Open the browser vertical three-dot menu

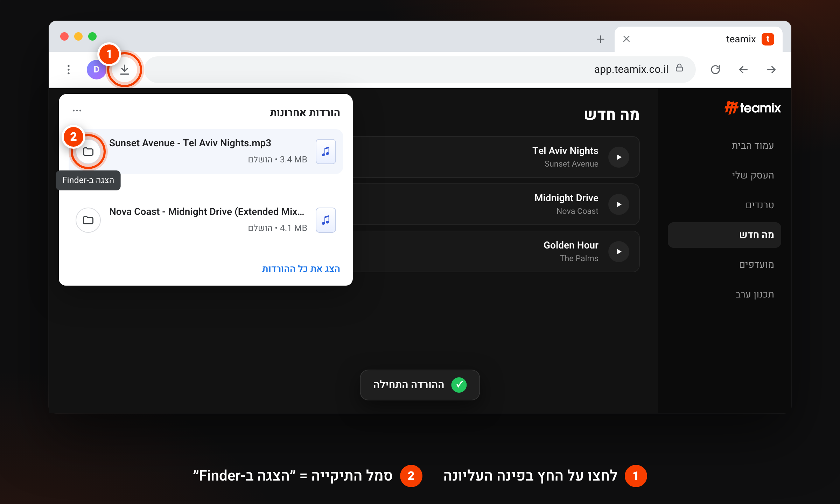pyautogui.click(x=69, y=70)
